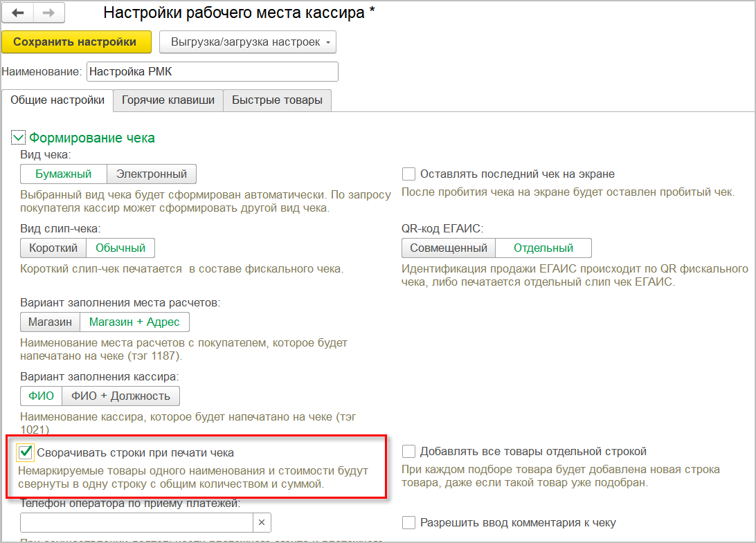
Task: Click Сохранить настройки button
Action: coord(75,42)
